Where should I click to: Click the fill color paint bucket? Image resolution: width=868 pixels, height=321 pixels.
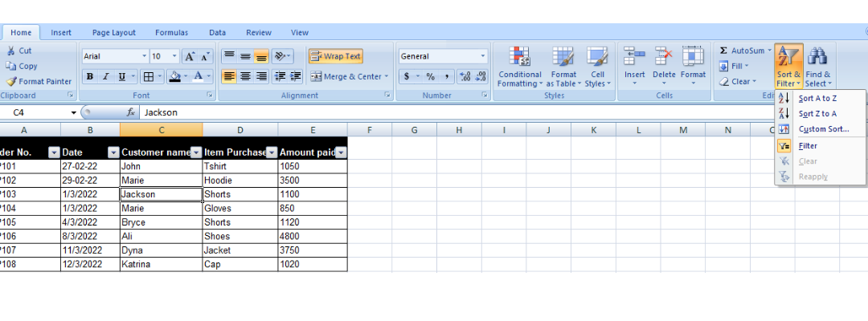[175, 77]
